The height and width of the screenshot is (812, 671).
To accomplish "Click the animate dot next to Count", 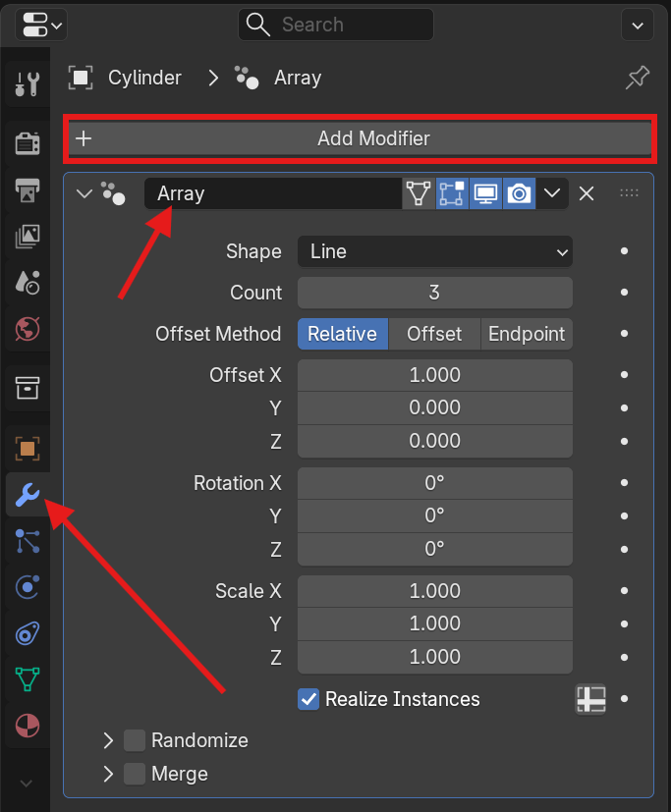I will 625,292.
